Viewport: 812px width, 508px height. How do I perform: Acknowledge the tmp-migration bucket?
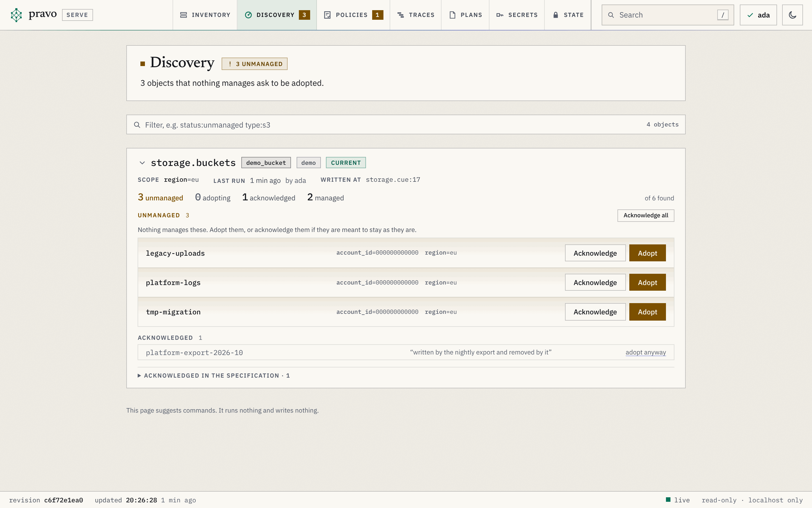click(x=595, y=312)
